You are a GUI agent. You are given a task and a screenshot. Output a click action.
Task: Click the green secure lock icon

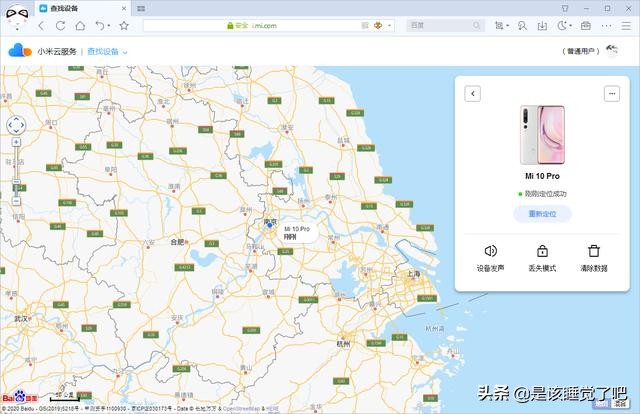click(230, 25)
